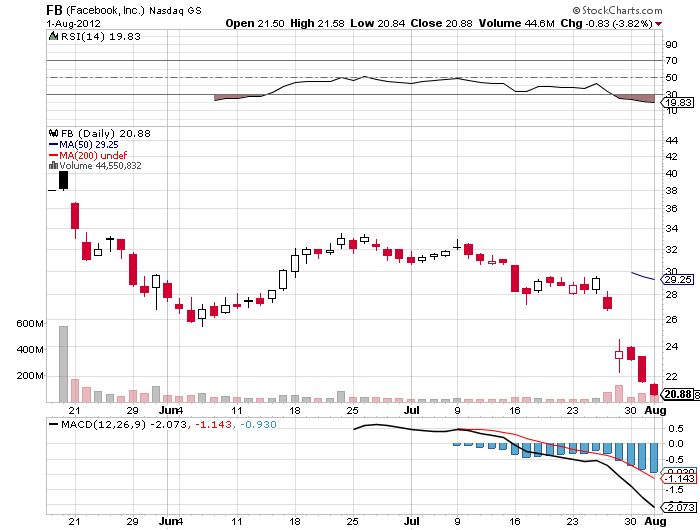This screenshot has height=530, width=700.
Task: Click the MACD -2.073 axis tag
Action: click(x=678, y=507)
